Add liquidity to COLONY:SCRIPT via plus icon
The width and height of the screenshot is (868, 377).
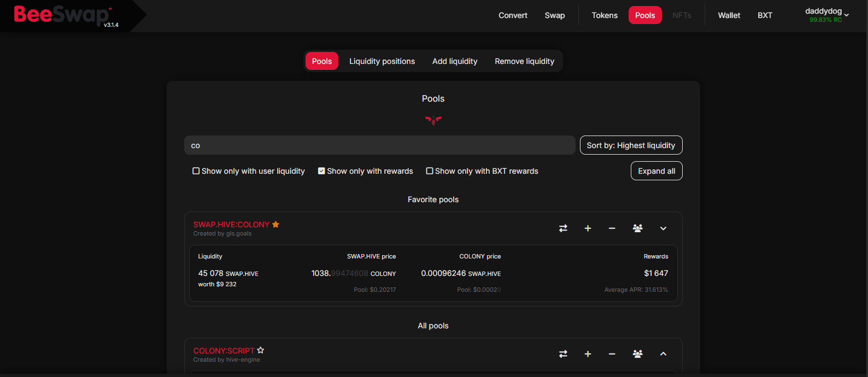tap(588, 354)
